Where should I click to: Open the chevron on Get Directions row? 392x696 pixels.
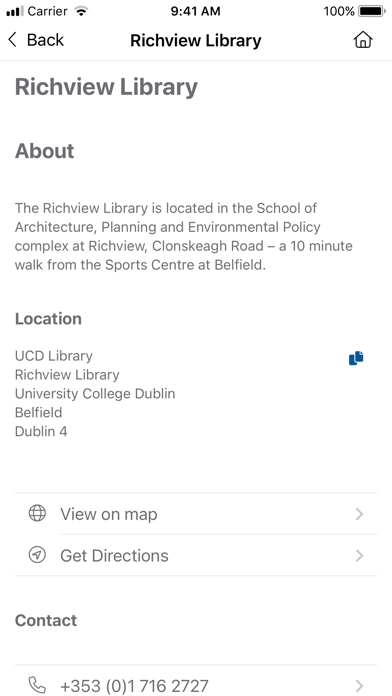(360, 555)
